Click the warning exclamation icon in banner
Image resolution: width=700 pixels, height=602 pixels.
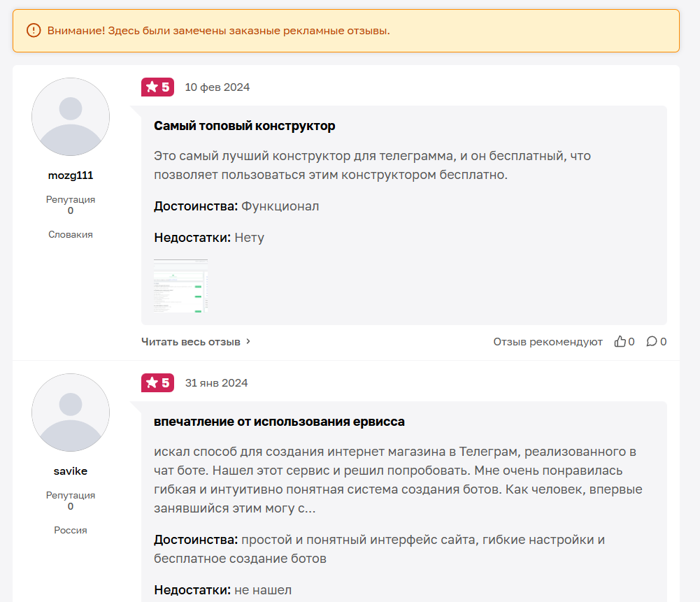pyautogui.click(x=34, y=30)
